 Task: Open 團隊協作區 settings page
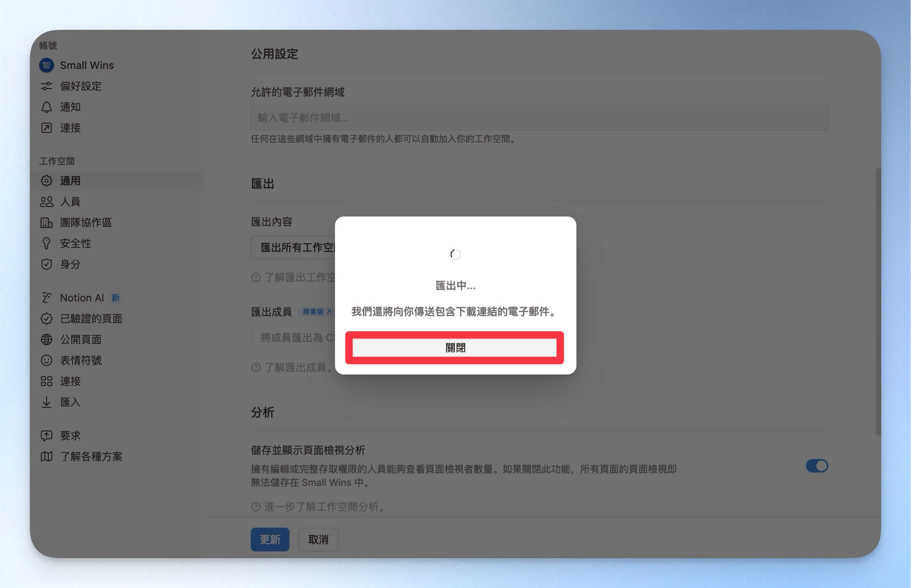click(86, 222)
